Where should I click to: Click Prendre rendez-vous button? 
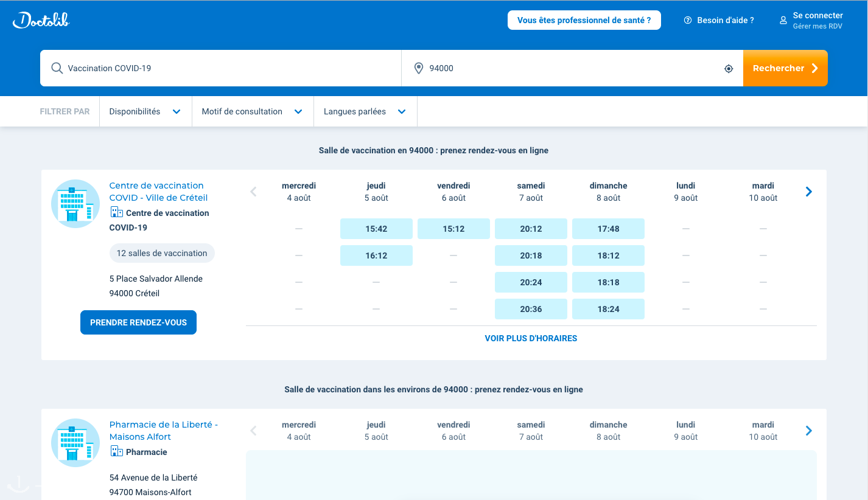pos(138,322)
